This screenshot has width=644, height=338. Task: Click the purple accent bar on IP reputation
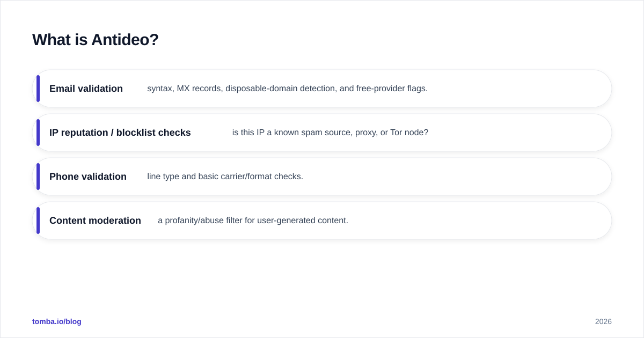pos(38,133)
